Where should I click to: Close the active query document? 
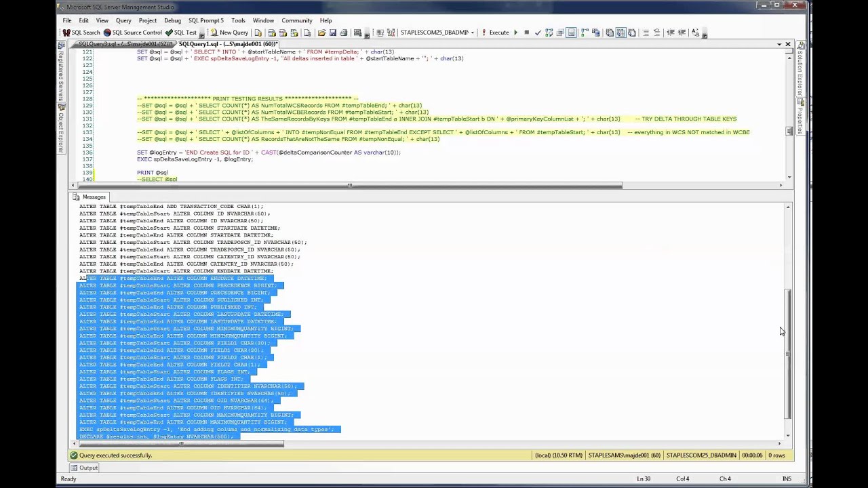pos(788,44)
